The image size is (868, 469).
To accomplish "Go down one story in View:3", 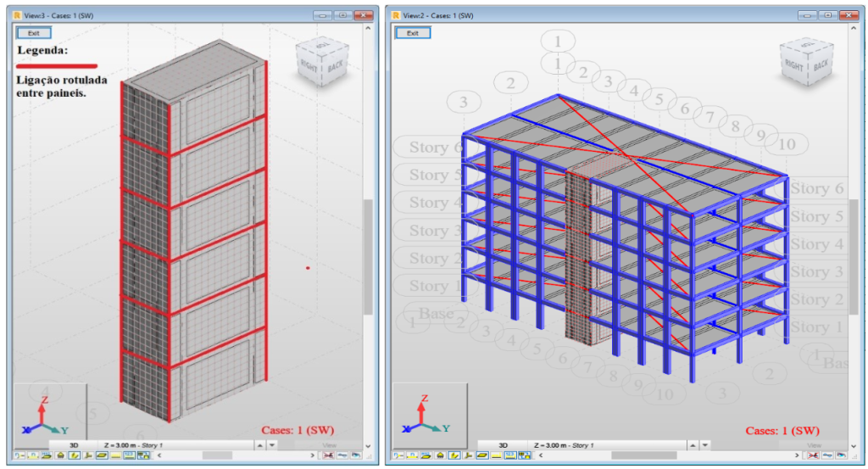I will click(272, 445).
